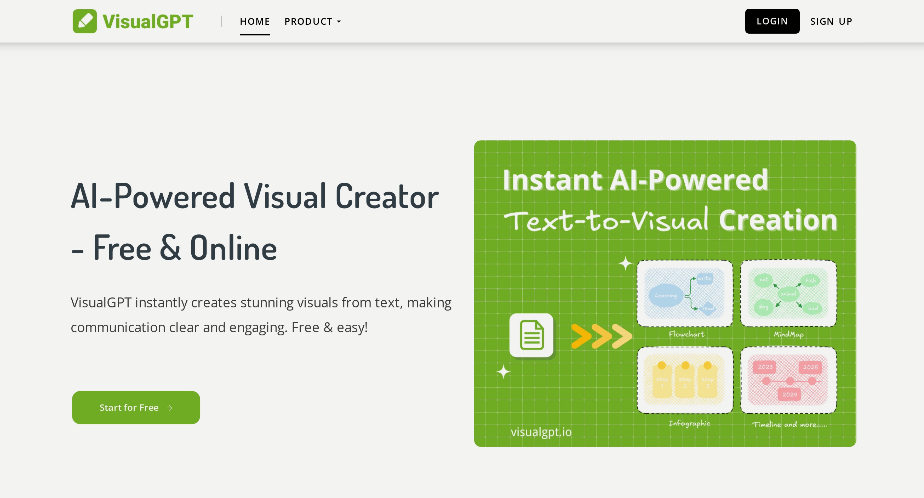Click the VisualGPT brand name text
This screenshot has width=924, height=498.
coord(147,22)
